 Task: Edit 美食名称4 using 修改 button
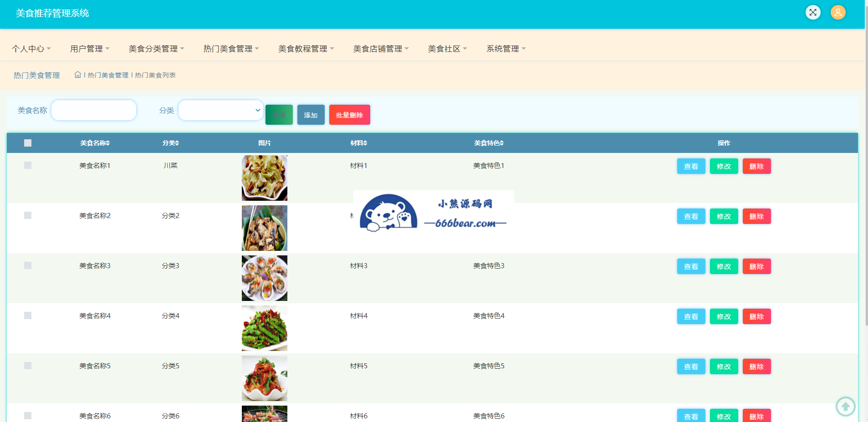724,316
